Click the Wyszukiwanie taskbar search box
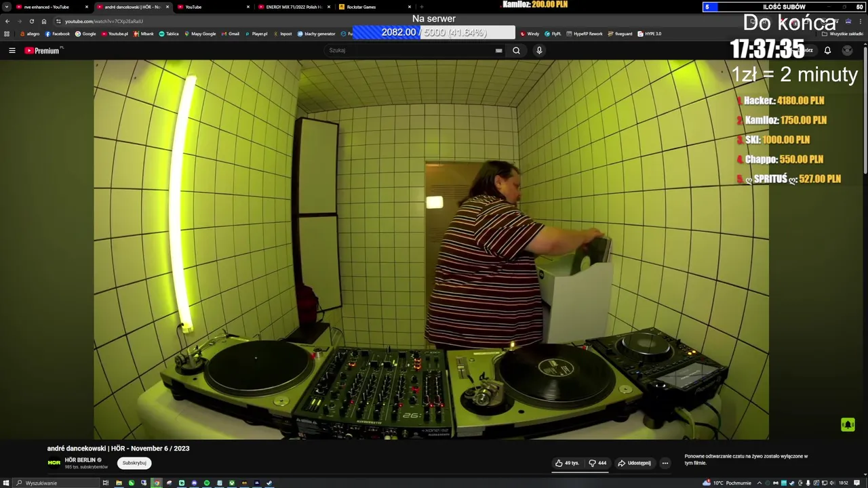 pos(56,483)
